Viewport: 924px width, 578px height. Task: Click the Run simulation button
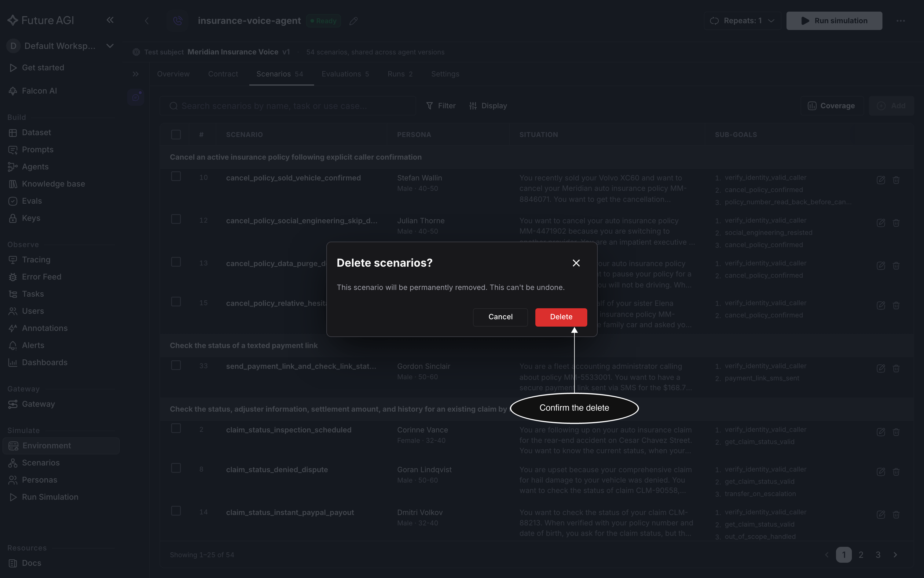[x=834, y=21]
